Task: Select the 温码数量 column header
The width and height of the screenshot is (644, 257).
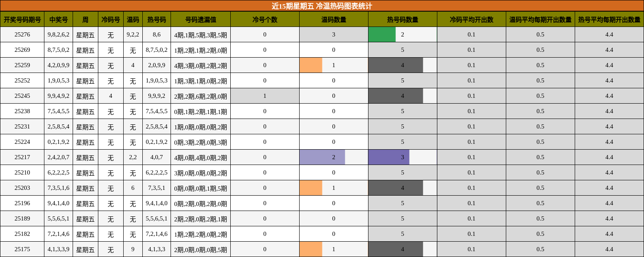Action: coord(334,19)
